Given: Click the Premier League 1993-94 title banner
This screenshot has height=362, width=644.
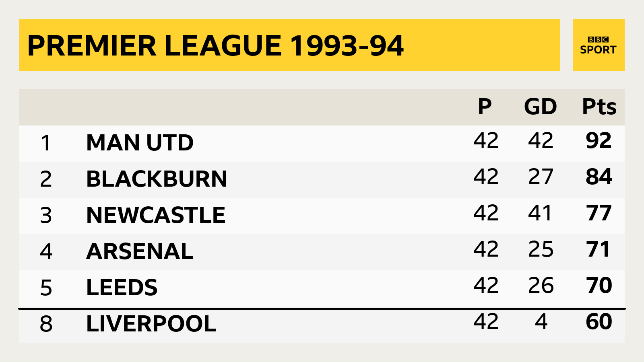Looking at the screenshot, I should [290, 45].
